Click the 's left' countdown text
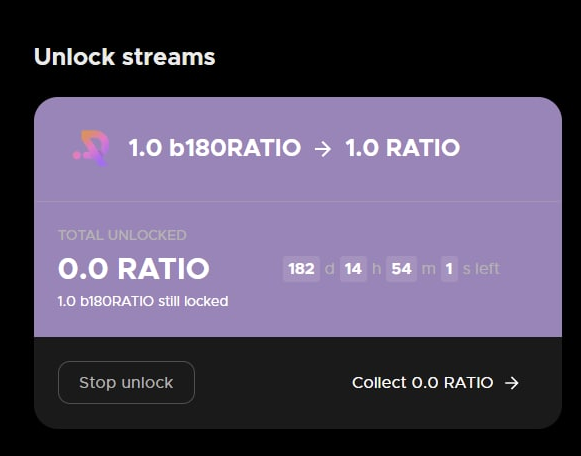This screenshot has height=456, width=581. (481, 269)
